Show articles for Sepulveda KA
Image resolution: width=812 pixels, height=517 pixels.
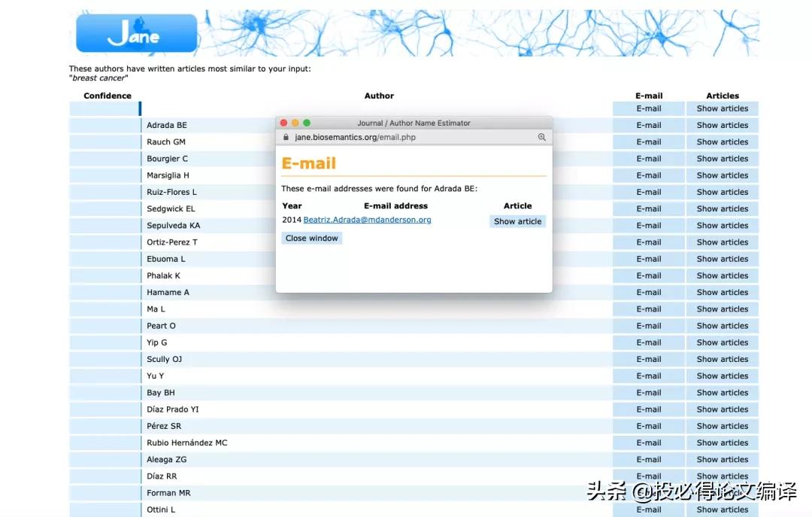(723, 226)
